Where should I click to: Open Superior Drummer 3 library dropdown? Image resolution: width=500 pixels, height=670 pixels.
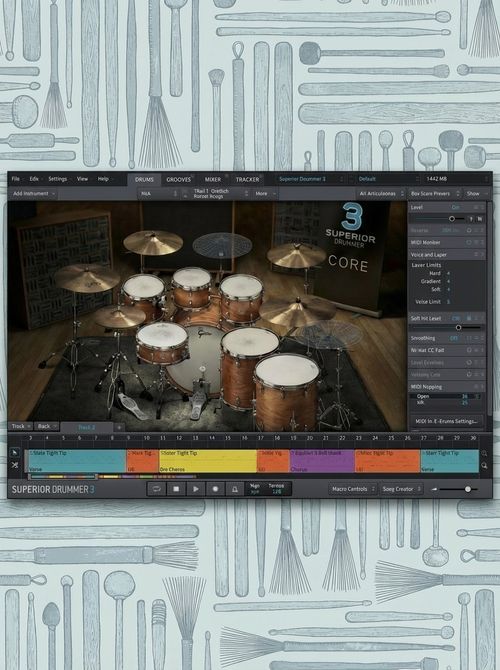(x=310, y=179)
